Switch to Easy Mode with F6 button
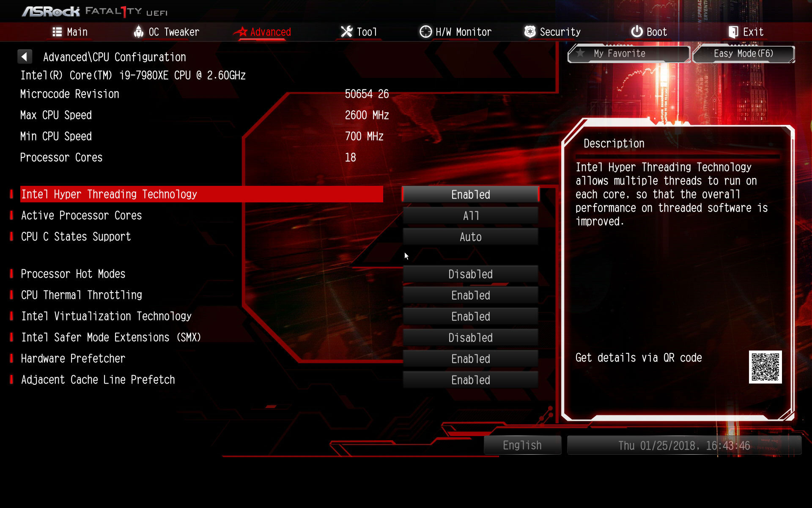812x508 pixels. (x=744, y=54)
